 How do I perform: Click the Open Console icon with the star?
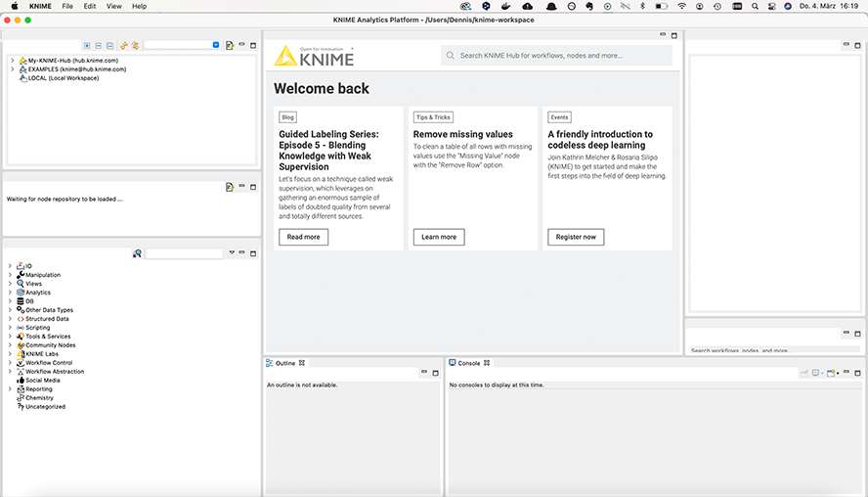tap(830, 373)
